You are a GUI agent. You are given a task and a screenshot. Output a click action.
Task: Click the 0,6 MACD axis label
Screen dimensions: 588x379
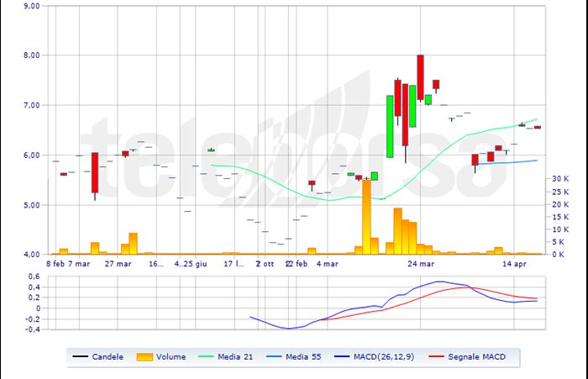point(34,276)
